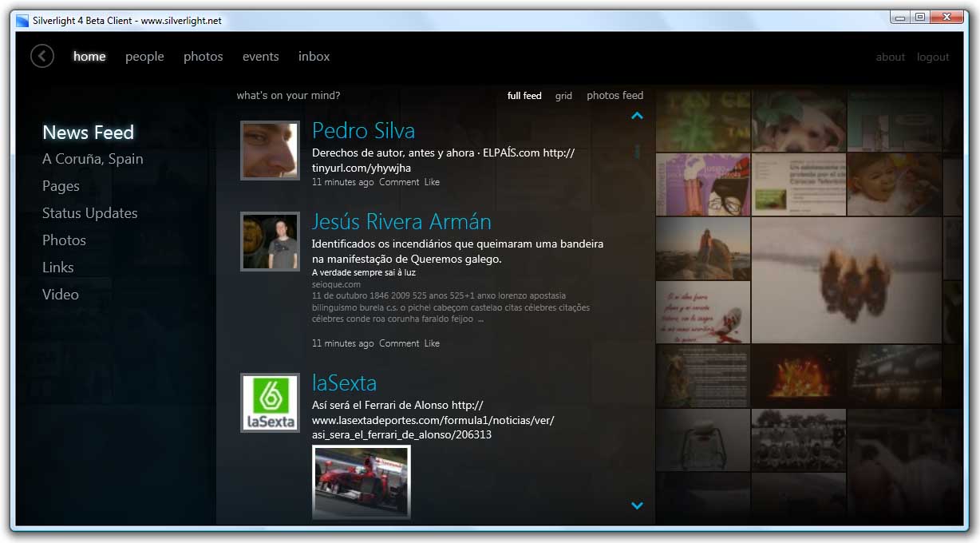The height and width of the screenshot is (543, 980).
Task: Open the home tab
Action: 89,57
